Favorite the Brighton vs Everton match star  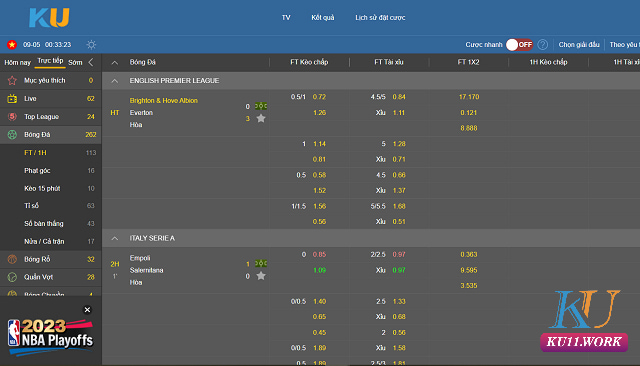[261, 118]
